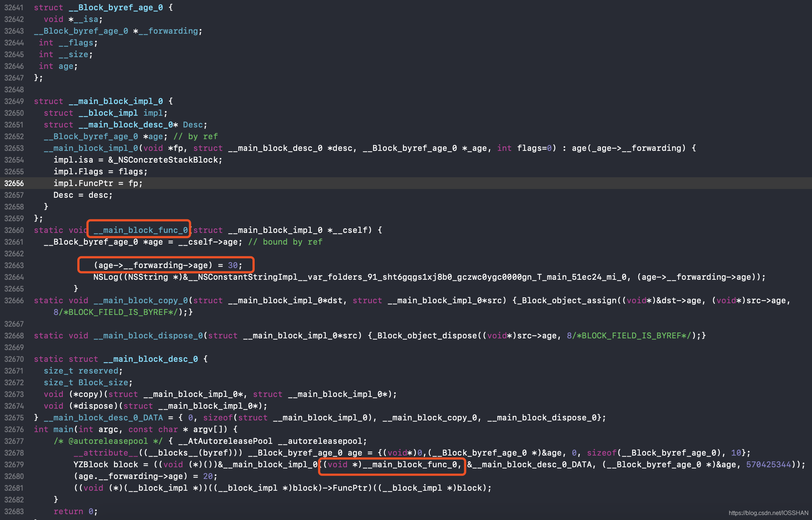Click line number 32656 in the gutter
Viewport: 812px width, 520px height.
pyautogui.click(x=14, y=183)
